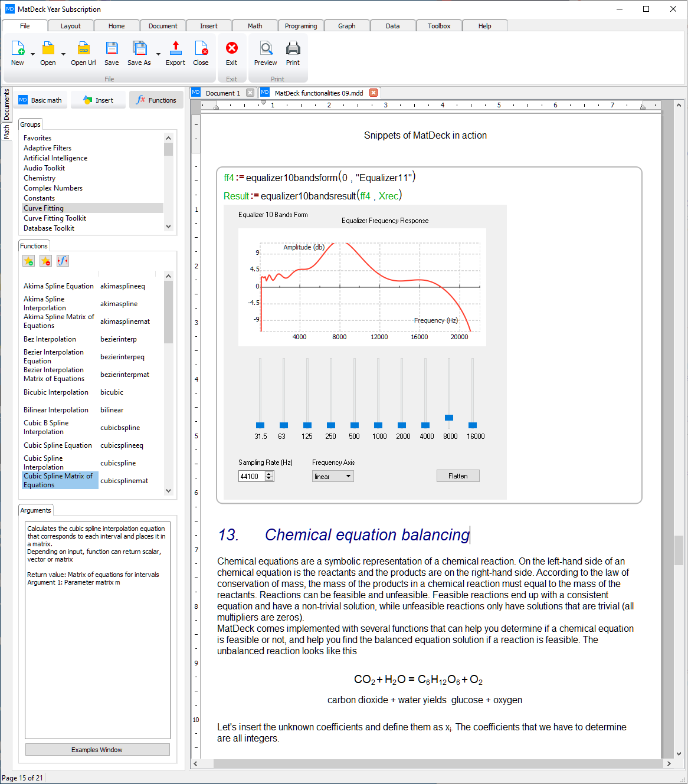The width and height of the screenshot is (688, 784).
Task: Click the document vertical scrollbar thumb
Action: click(x=679, y=550)
